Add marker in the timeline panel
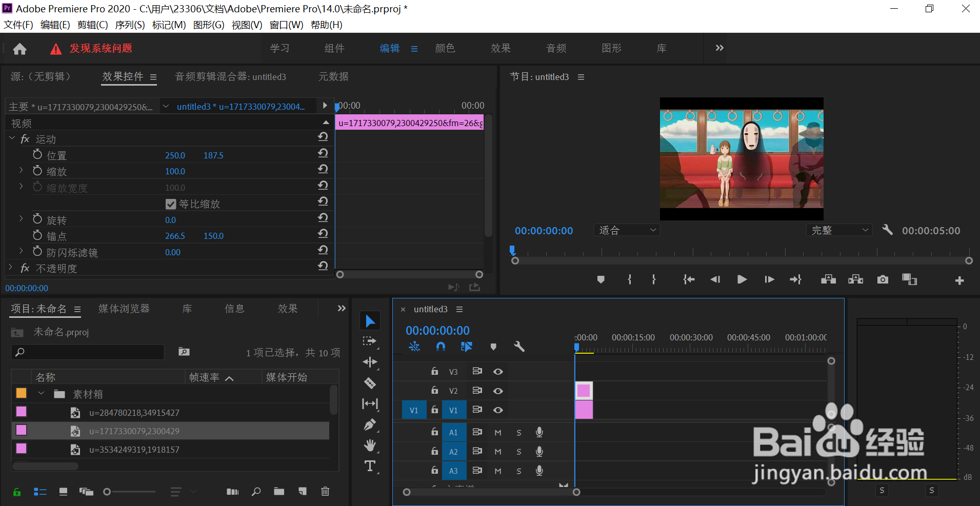980x506 pixels. (493, 347)
